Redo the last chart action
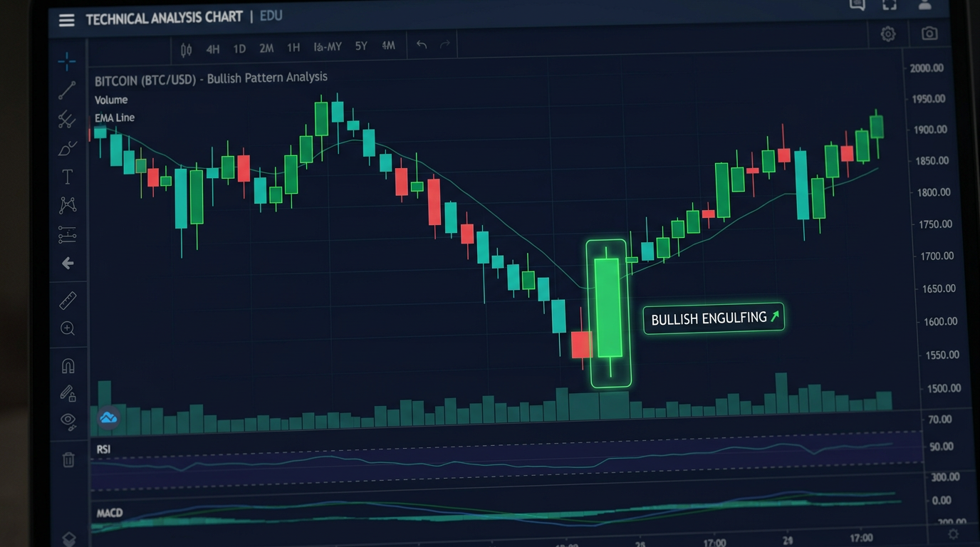Screen dimensions: 980x547 point(445,45)
